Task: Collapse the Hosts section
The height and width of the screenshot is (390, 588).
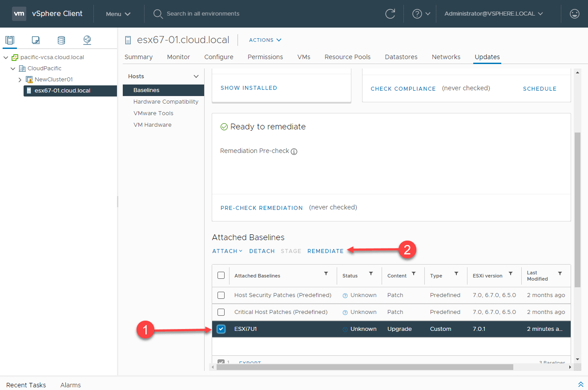Action: [196, 76]
